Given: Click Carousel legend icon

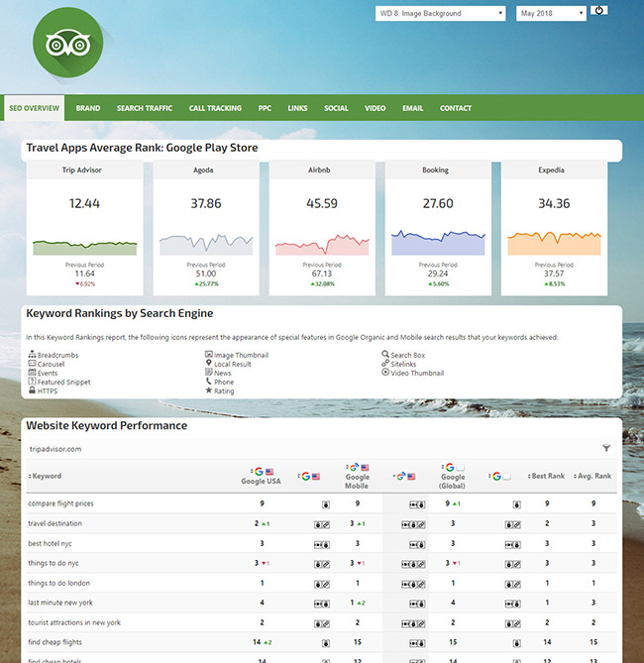Looking at the screenshot, I should [32, 363].
